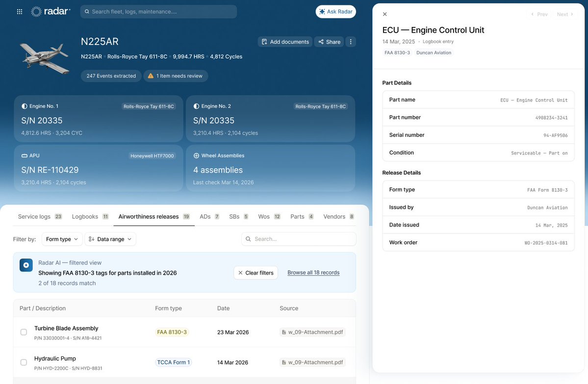
Task: Select the Turbine Blade Assembly checkbox
Action: [24, 332]
